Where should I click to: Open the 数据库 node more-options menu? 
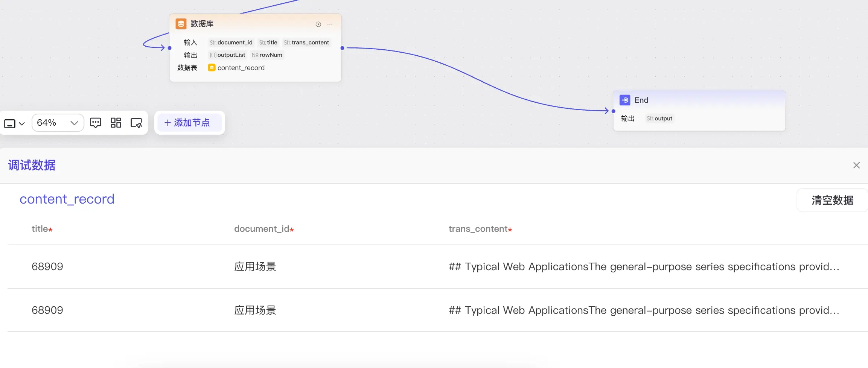330,24
